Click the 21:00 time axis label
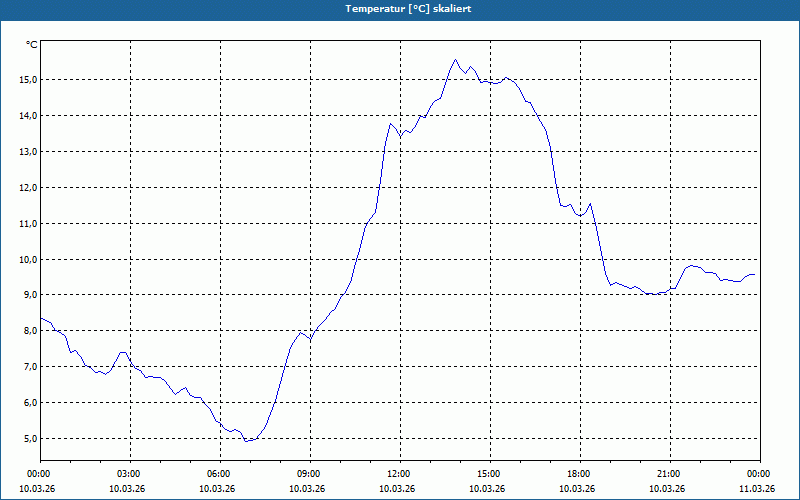 670,474
